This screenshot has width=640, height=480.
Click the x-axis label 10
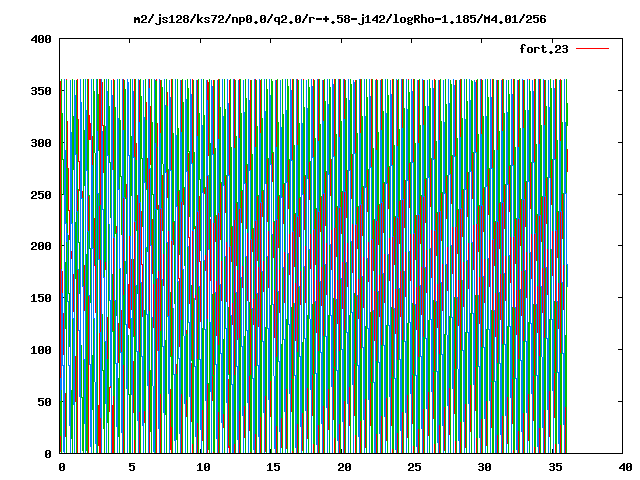(x=203, y=467)
